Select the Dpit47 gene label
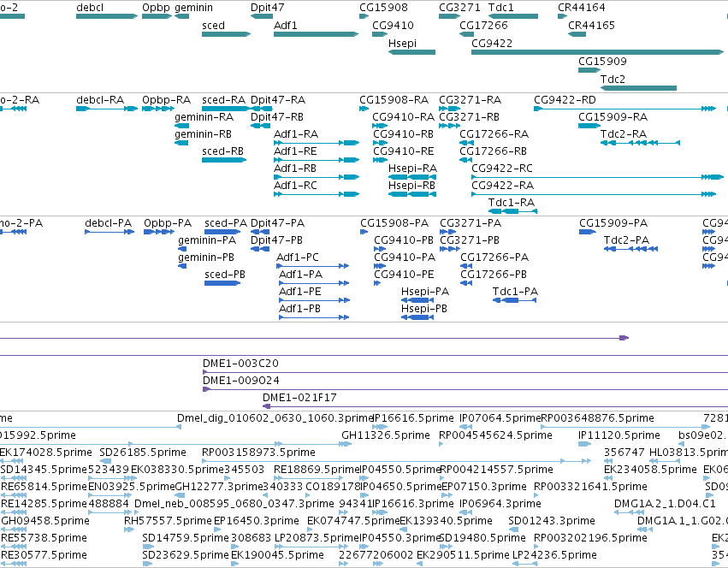Image resolution: width=728 pixels, height=568 pixels. pos(268,8)
